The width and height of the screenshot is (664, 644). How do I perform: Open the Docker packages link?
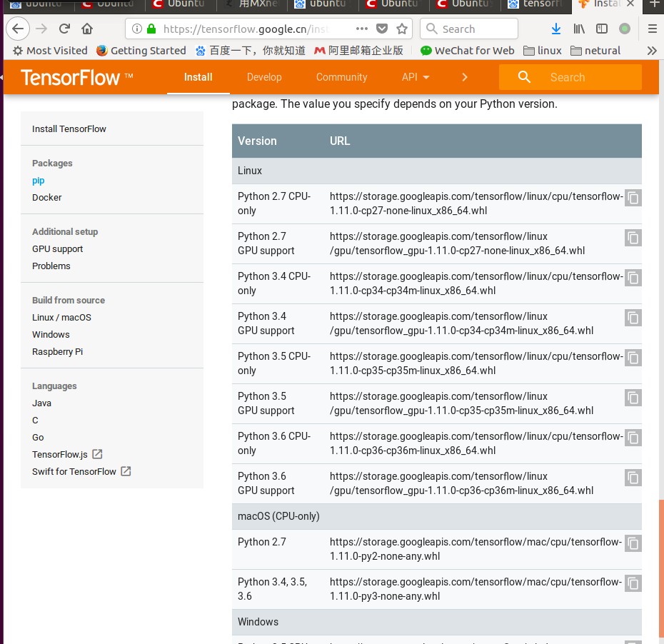(x=47, y=197)
